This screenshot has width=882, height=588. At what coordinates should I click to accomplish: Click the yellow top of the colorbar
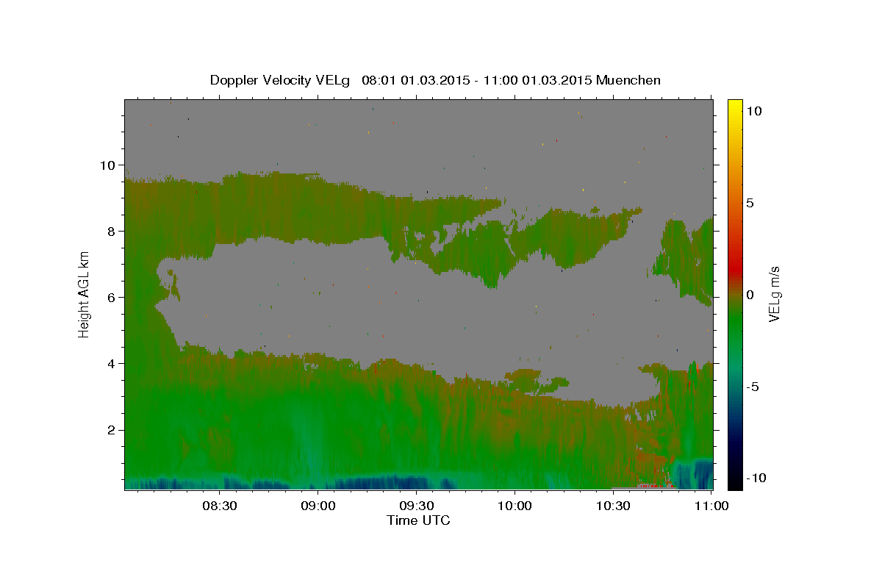pyautogui.click(x=735, y=107)
